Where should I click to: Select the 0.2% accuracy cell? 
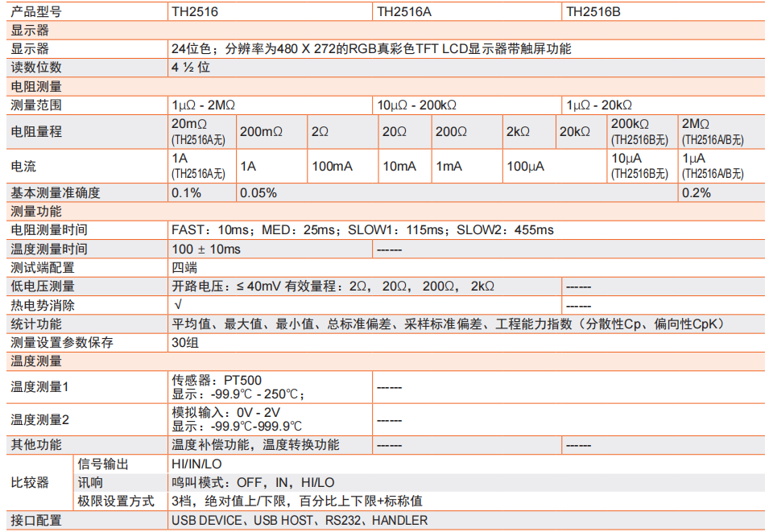(x=697, y=193)
